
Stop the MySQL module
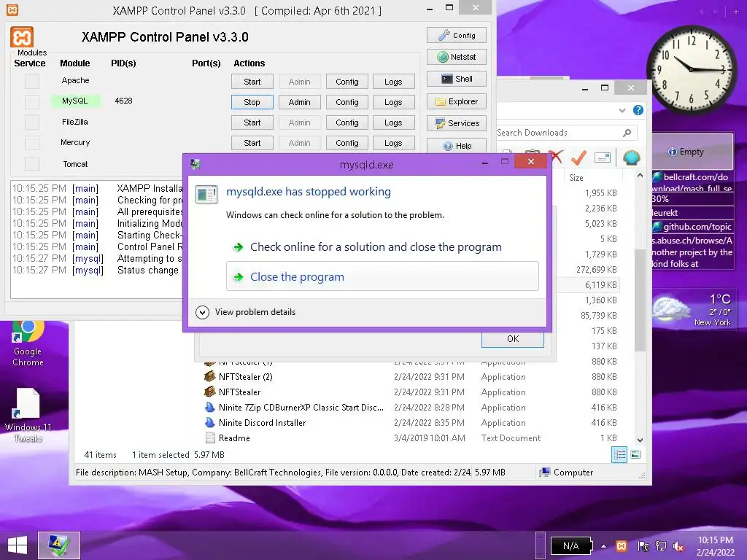[x=252, y=102]
